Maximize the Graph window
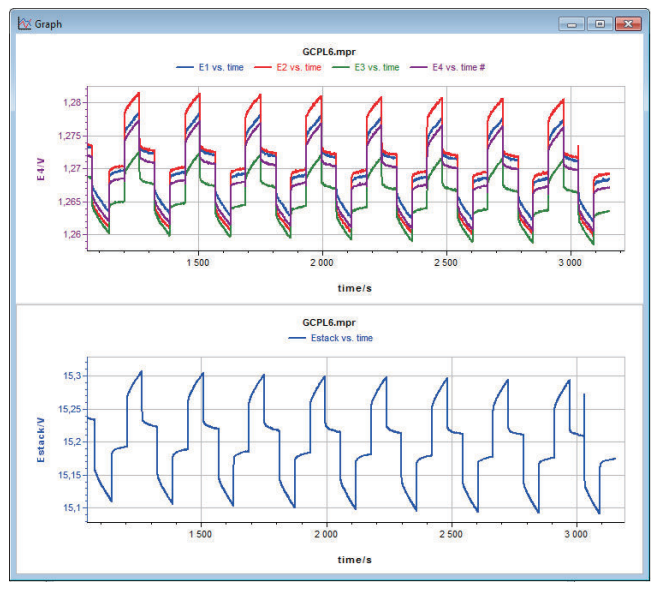 click(x=599, y=23)
